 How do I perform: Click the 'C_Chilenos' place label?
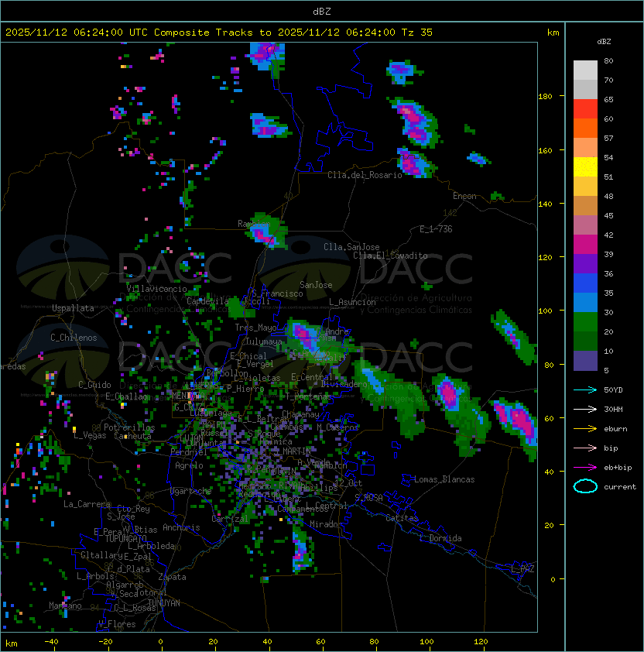74,338
